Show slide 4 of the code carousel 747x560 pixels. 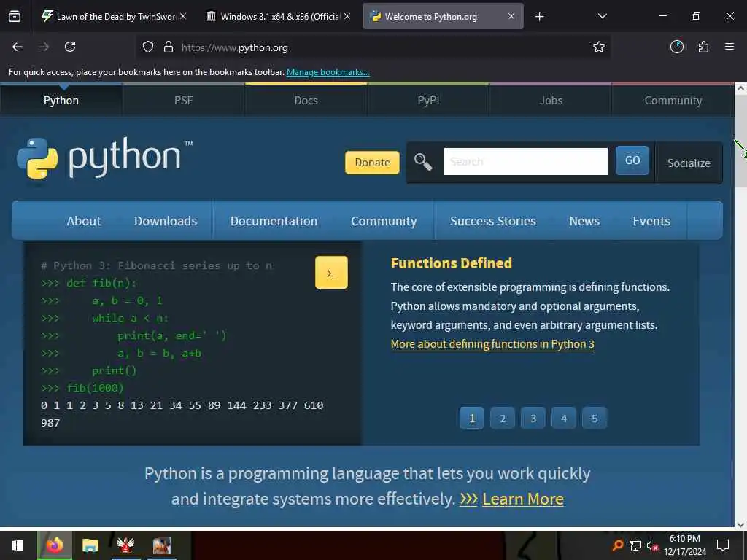tap(564, 418)
